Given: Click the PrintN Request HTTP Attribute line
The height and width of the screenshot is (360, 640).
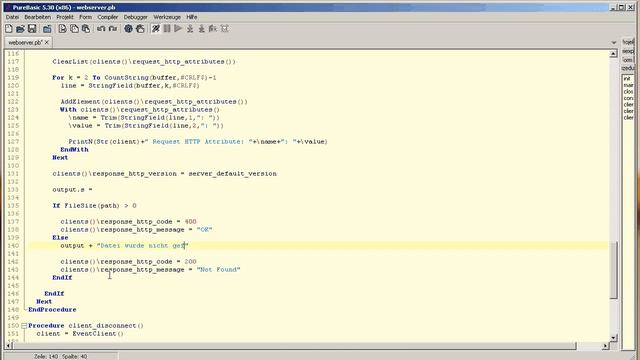Looking at the screenshot, I should pyautogui.click(x=198, y=142).
